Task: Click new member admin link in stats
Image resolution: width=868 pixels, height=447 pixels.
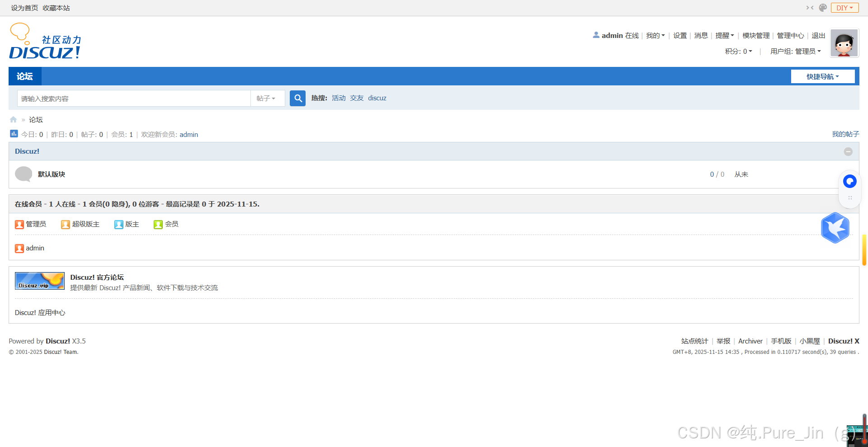Action: coord(189,135)
